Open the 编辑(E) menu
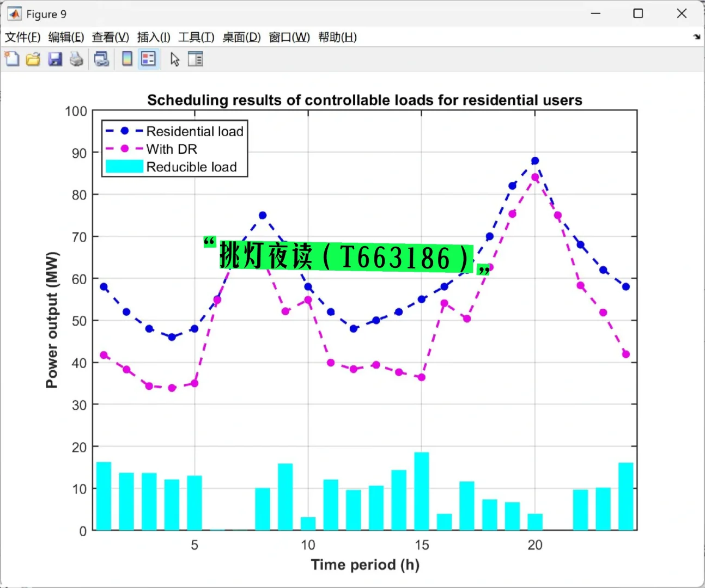 pos(66,37)
